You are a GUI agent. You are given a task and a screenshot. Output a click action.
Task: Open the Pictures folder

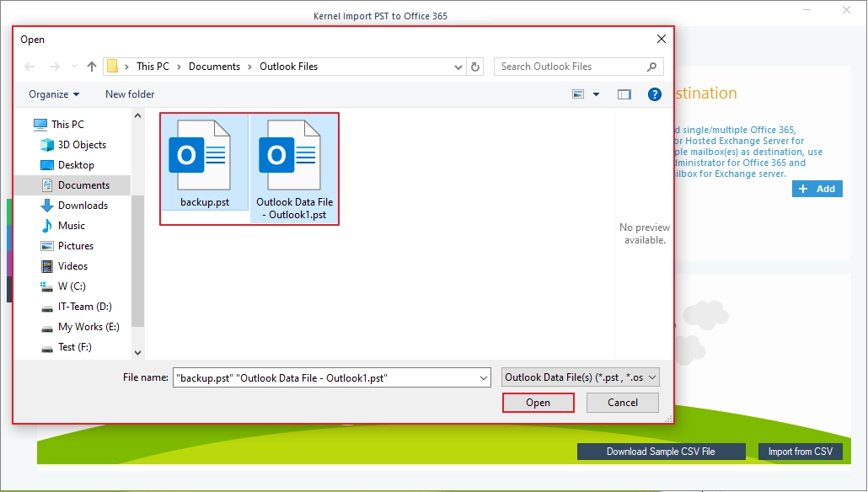point(67,246)
